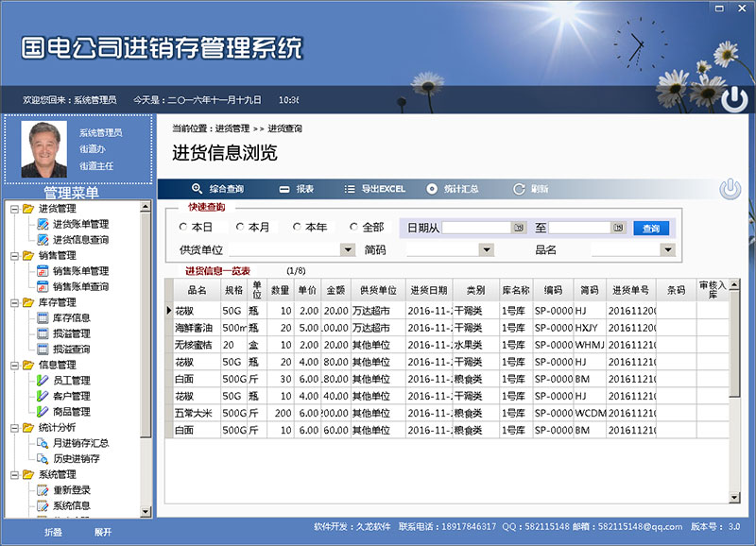Click the system administrator avatar photo
The image size is (756, 546).
tap(43, 149)
